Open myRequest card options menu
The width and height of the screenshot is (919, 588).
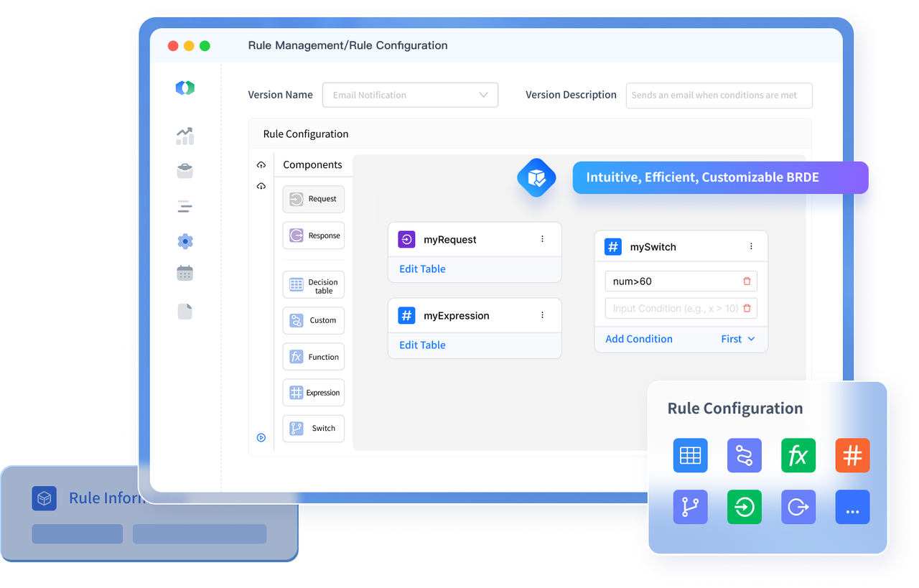[542, 239]
